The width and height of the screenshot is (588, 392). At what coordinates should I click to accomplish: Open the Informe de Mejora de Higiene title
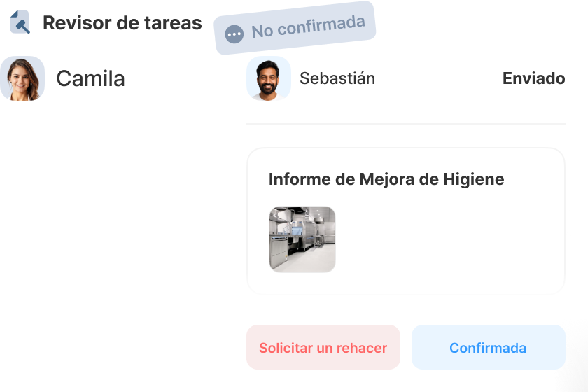[386, 179]
